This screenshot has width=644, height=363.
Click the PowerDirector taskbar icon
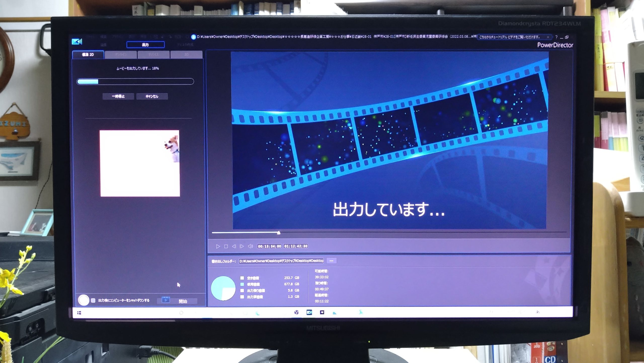coord(309,312)
